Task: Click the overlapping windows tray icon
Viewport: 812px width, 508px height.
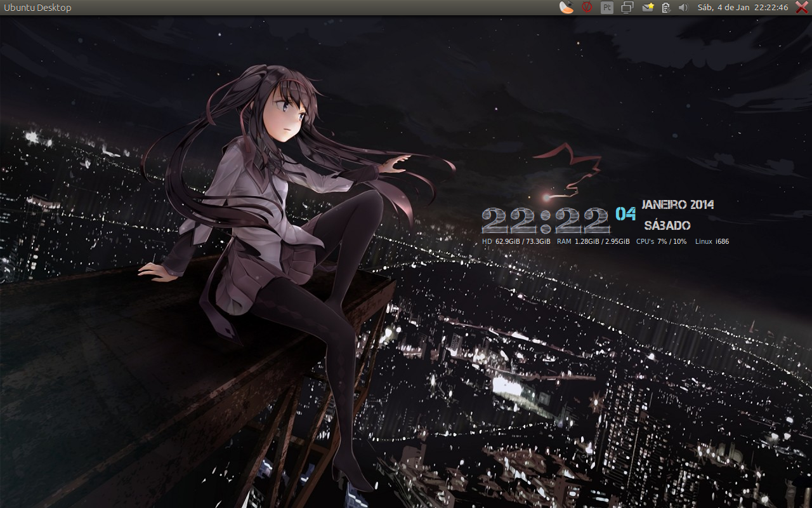Action: point(627,8)
